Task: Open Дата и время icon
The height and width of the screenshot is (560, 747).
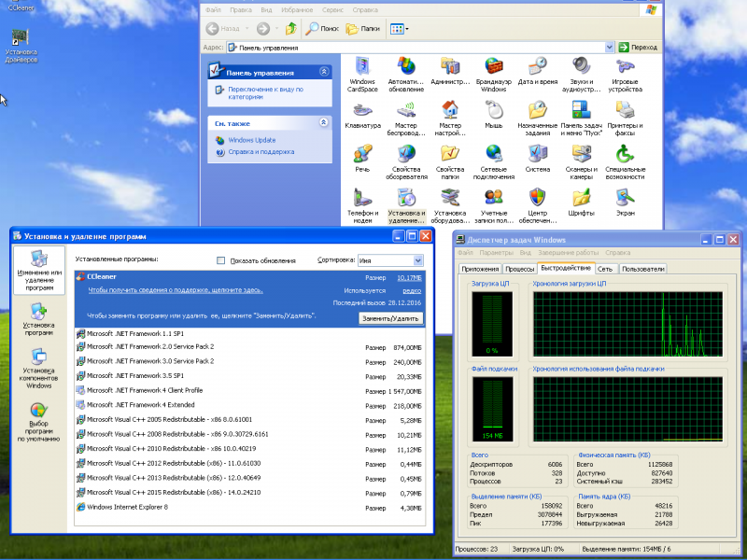Action: tap(538, 72)
